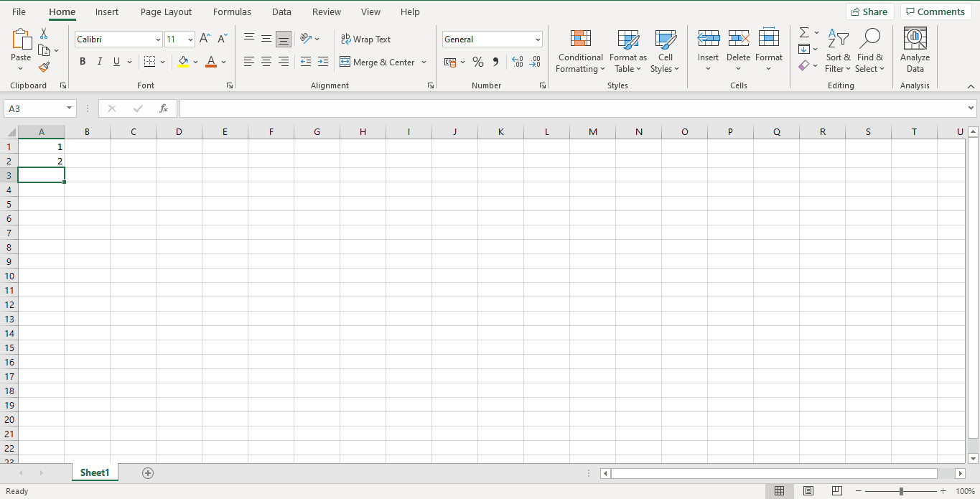Click the Increase Decimal icon

coord(517,62)
